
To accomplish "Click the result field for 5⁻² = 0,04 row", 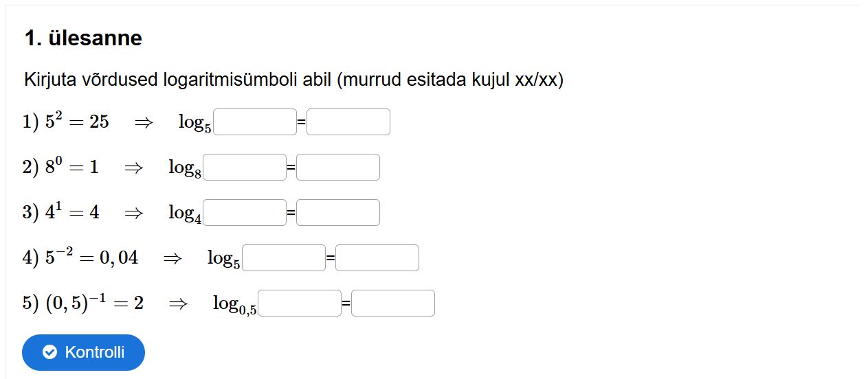I will pyautogui.click(x=377, y=258).
